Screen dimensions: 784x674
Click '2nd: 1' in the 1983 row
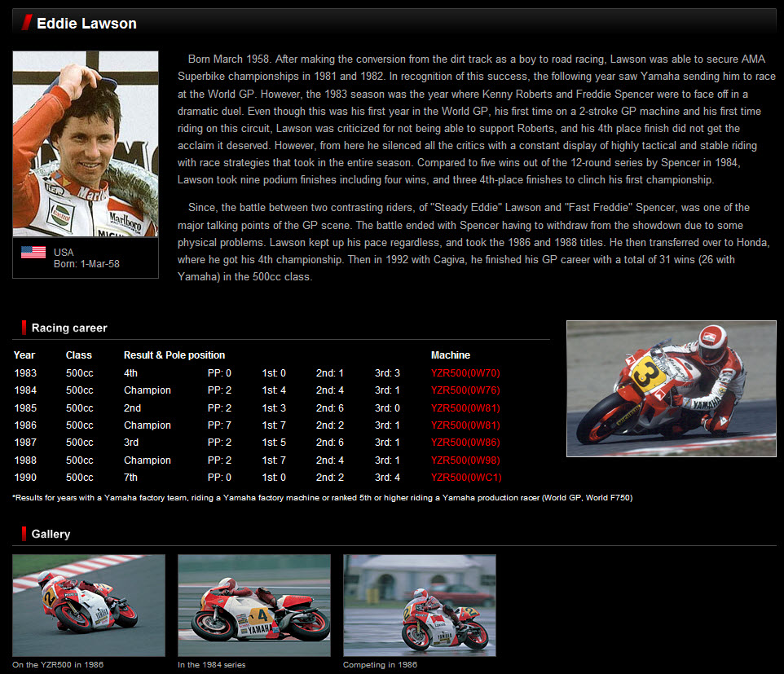pyautogui.click(x=329, y=373)
